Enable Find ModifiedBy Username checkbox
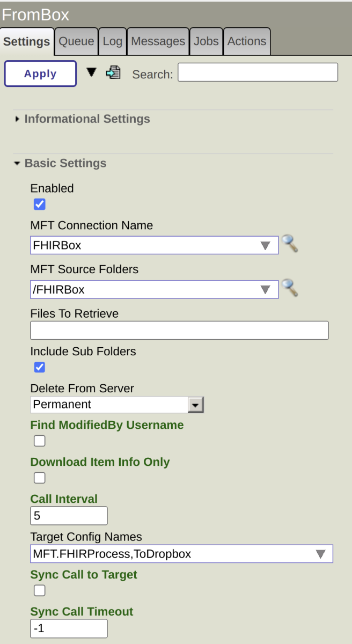The image size is (352, 644). tap(40, 441)
